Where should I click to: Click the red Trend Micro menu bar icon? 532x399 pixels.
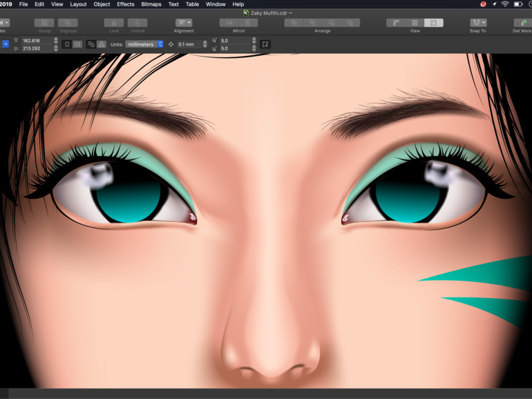[483, 4]
